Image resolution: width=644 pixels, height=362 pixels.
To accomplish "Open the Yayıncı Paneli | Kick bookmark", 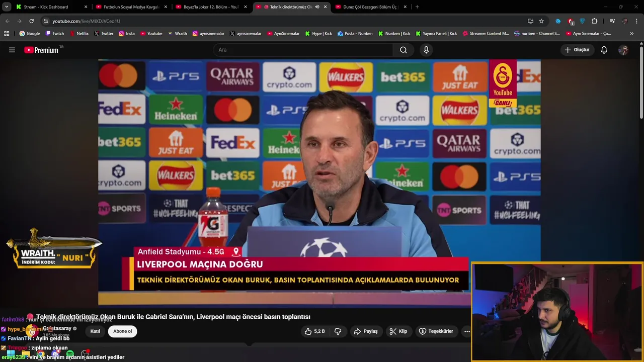I will pos(436,34).
